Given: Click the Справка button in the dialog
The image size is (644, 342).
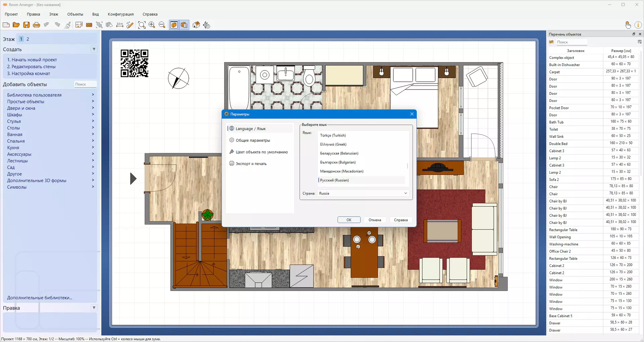Looking at the screenshot, I should click(x=401, y=220).
